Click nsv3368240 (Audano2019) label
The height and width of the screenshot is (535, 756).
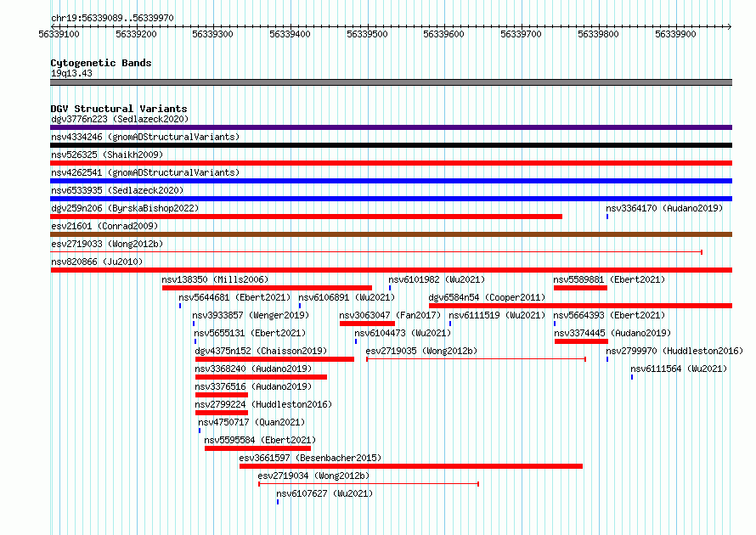pyautogui.click(x=253, y=369)
